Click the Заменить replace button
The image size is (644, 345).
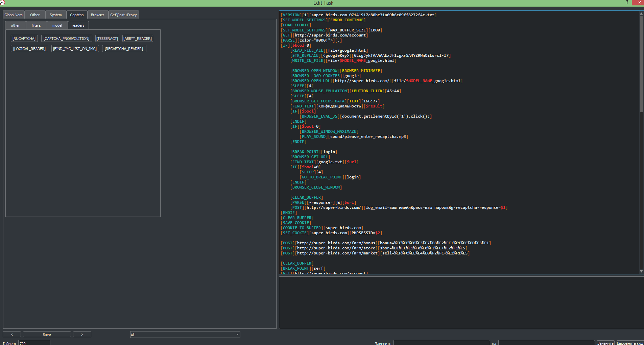pyautogui.click(x=605, y=343)
